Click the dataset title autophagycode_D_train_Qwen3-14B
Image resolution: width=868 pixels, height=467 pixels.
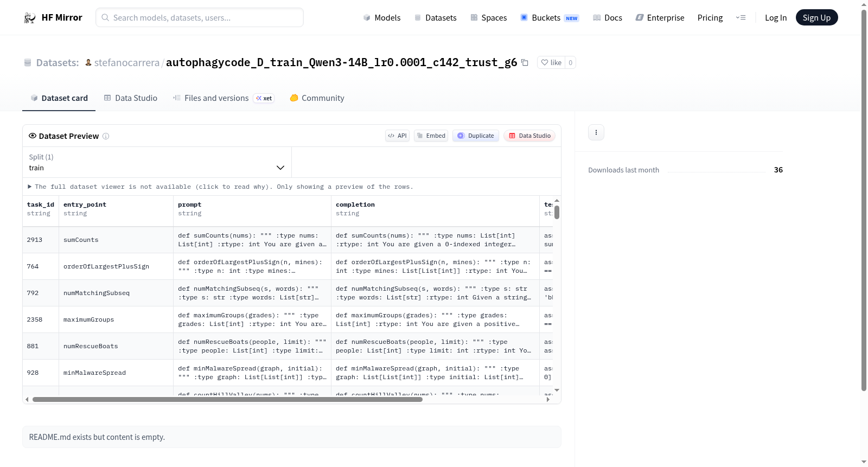pos(341,62)
